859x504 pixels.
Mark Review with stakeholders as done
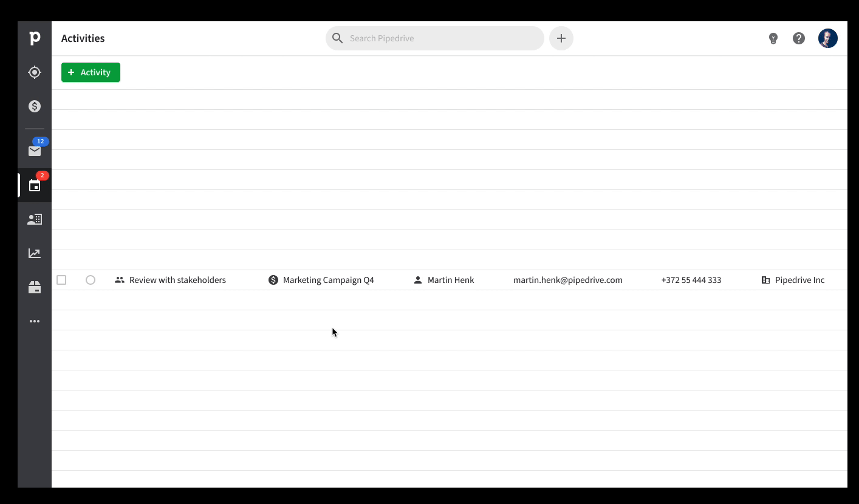(x=91, y=280)
